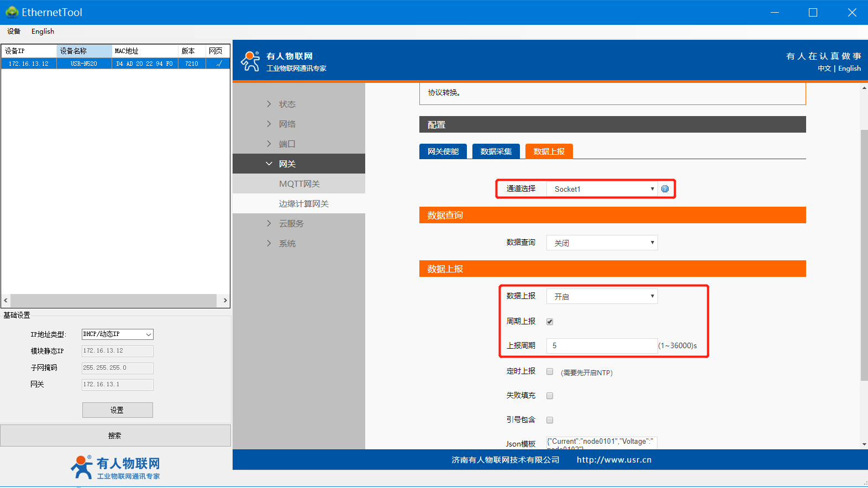
Task: Click the 设置 button
Action: coord(117,410)
